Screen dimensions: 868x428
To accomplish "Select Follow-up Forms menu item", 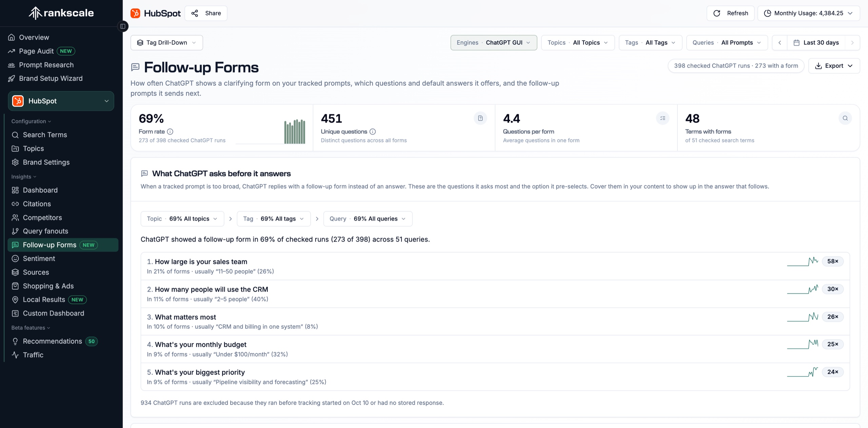I will (63, 245).
